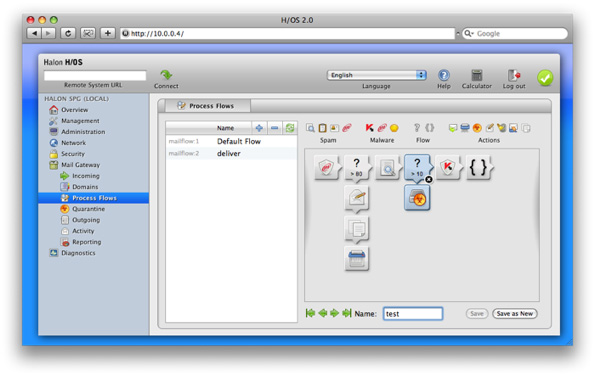Remove the '> 10' block via black X badge
This screenshot has height=376, width=595.
point(428,179)
